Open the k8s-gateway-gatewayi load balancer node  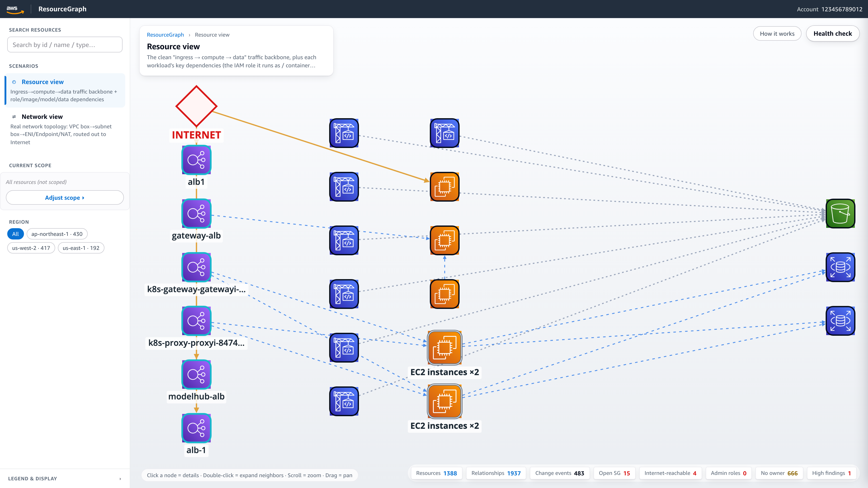[x=196, y=267]
